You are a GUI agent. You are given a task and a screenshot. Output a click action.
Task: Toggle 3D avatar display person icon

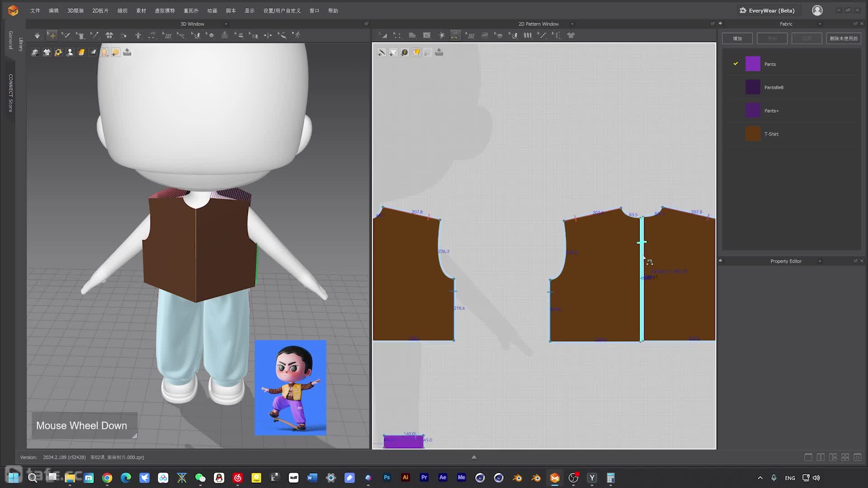(70, 52)
